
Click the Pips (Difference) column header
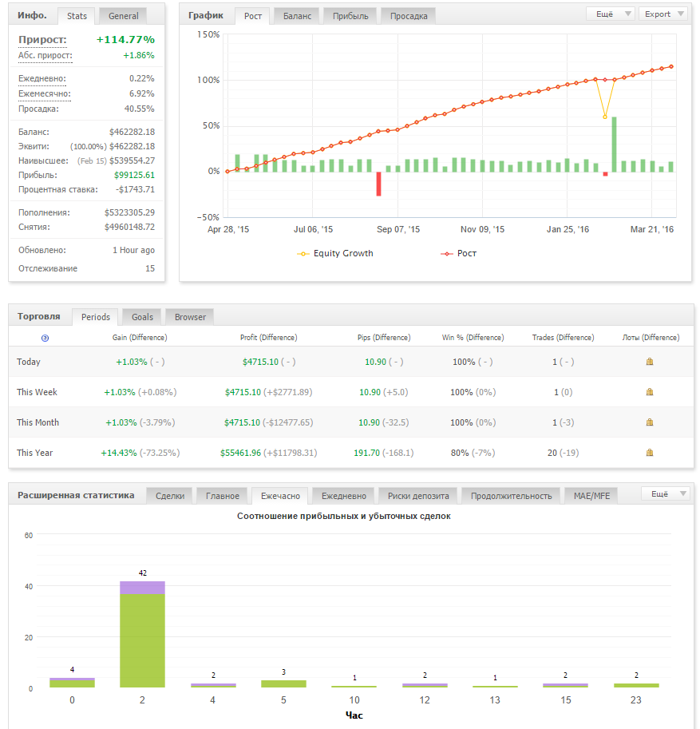point(384,338)
